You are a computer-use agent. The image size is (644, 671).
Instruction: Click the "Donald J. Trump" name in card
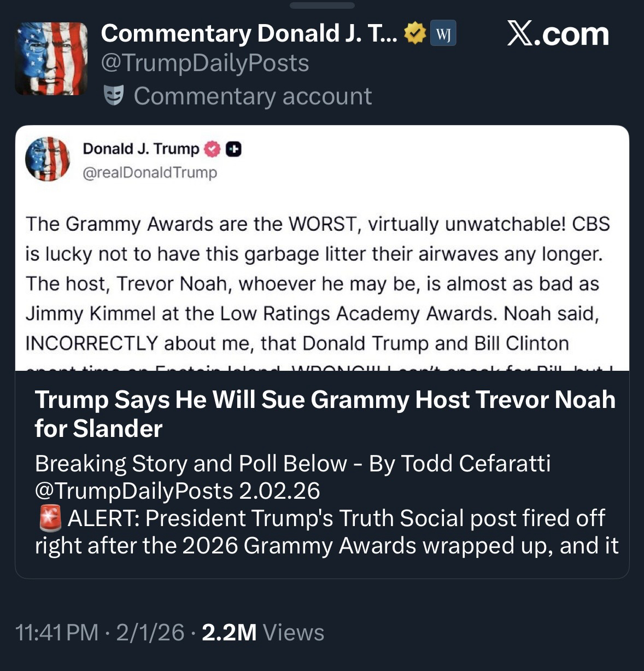pyautogui.click(x=140, y=149)
